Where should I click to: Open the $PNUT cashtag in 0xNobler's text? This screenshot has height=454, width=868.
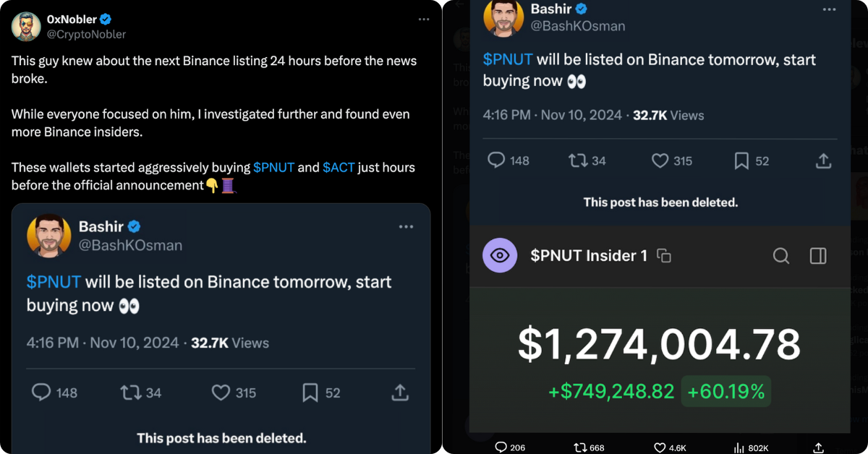pos(273,167)
